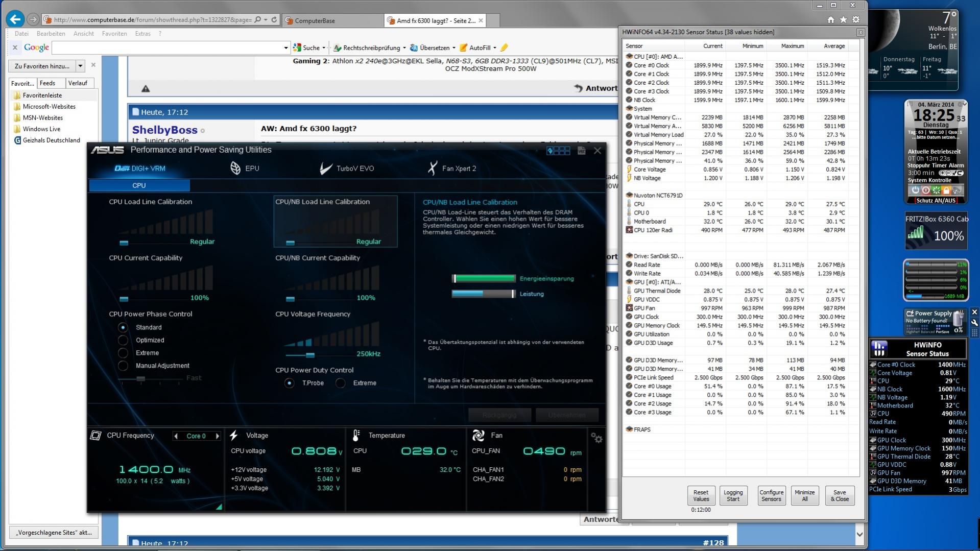Expand the ASUS monitor panel corner triangle

pyautogui.click(x=219, y=507)
